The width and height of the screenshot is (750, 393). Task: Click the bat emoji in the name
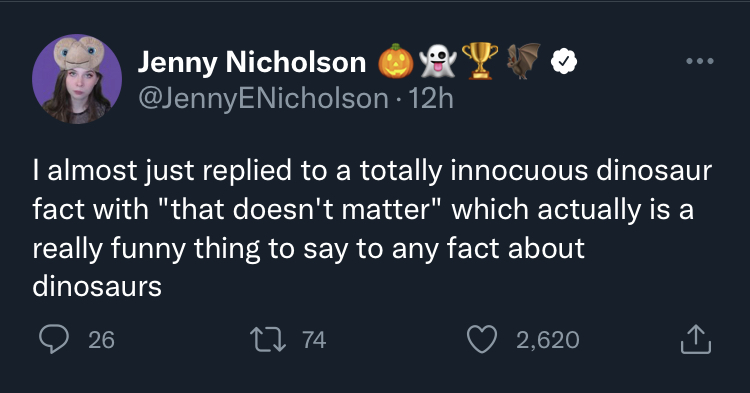point(524,61)
